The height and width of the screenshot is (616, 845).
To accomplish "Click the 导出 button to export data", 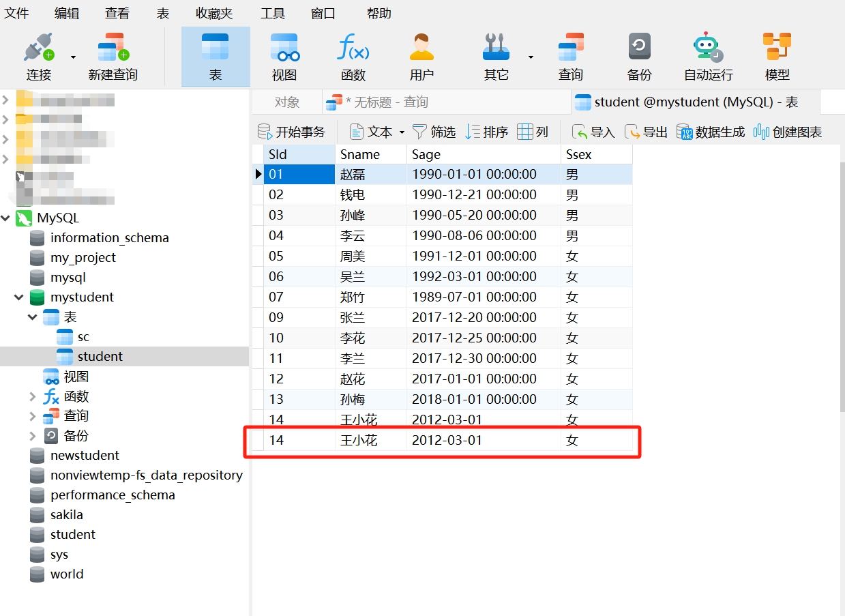I will (645, 132).
